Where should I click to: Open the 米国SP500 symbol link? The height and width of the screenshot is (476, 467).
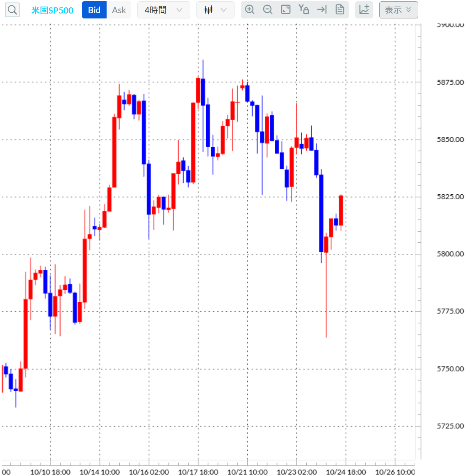coord(52,10)
